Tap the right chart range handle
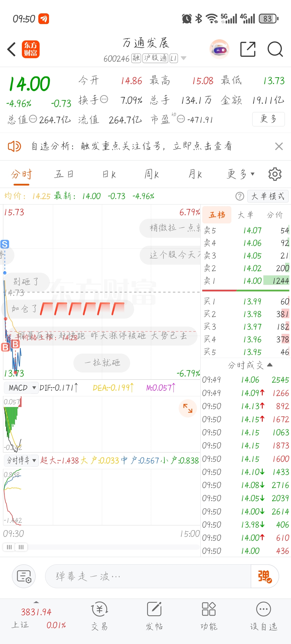 tap(21, 547)
